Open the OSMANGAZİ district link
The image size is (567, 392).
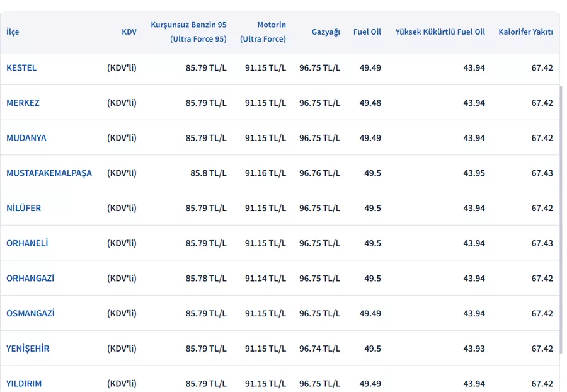pos(30,313)
